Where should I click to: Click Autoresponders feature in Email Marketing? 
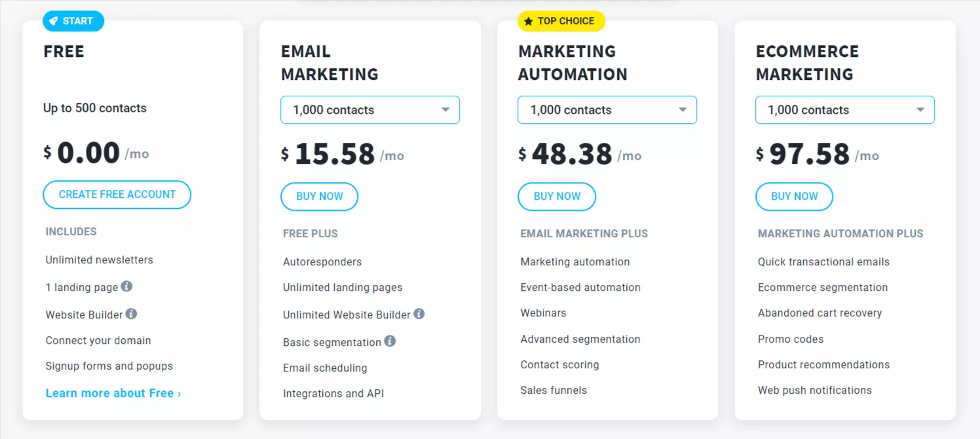(322, 262)
